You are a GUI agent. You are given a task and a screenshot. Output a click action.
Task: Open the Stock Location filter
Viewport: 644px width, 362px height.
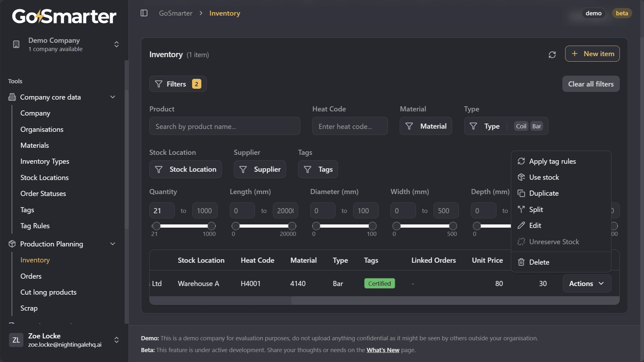(185, 169)
